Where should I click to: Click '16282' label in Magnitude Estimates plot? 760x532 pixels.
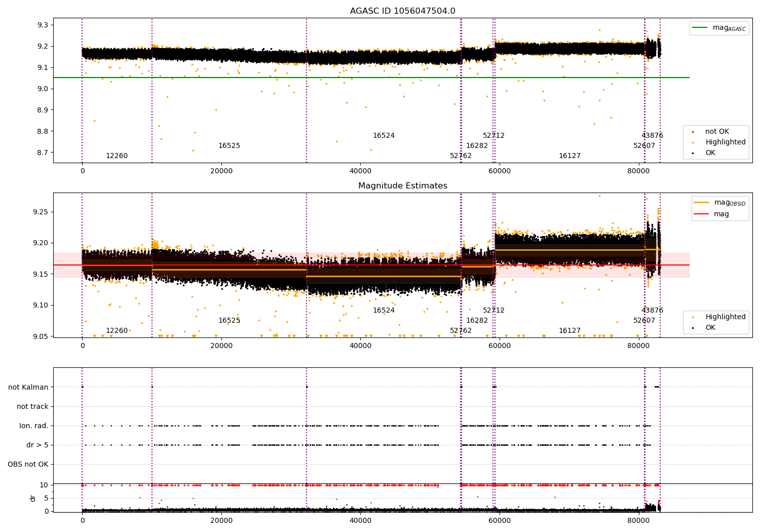(477, 321)
